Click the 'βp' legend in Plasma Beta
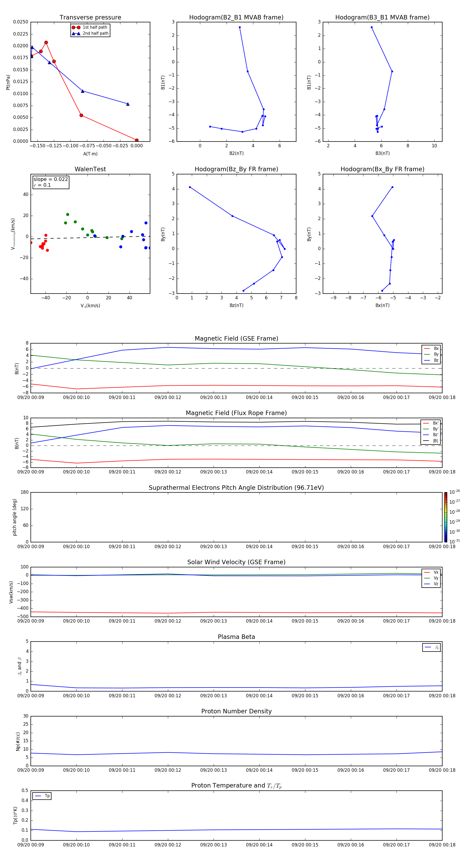Viewport: 473px width, 868px height. tap(431, 647)
